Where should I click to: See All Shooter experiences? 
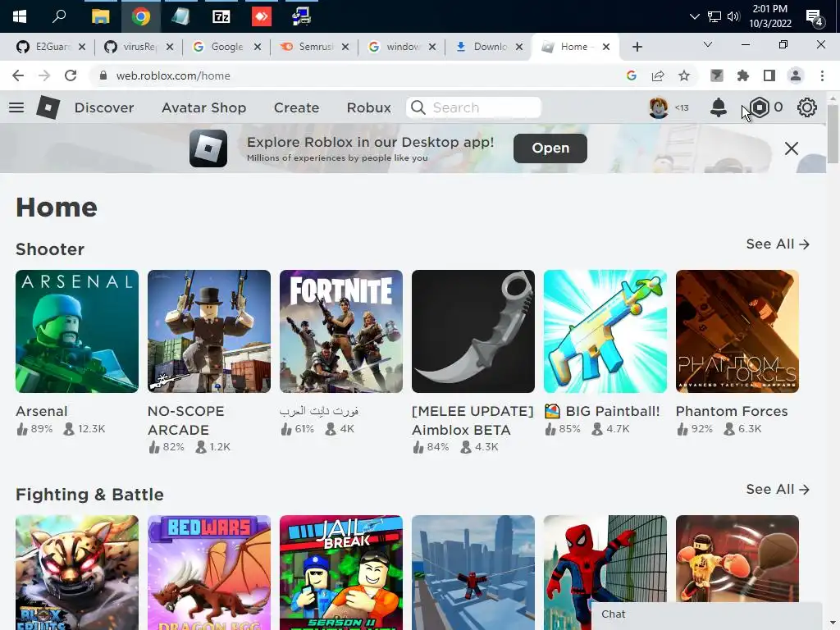(778, 244)
